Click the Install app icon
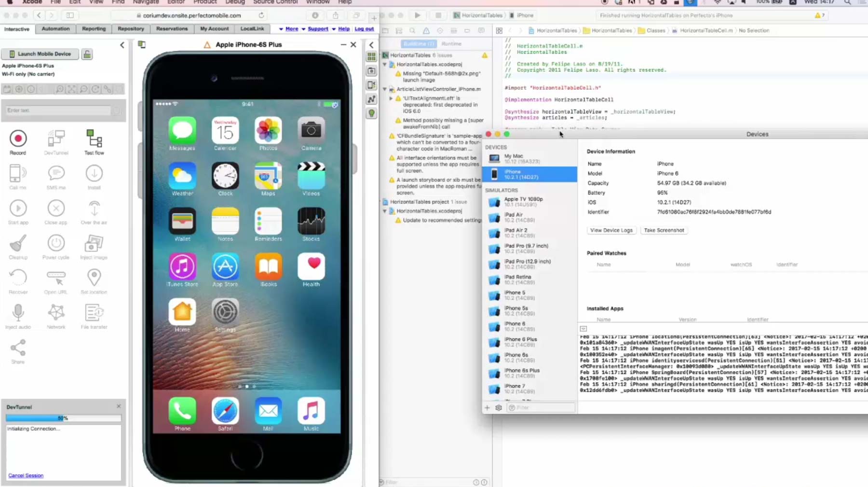This screenshot has width=868, height=487. (94, 174)
